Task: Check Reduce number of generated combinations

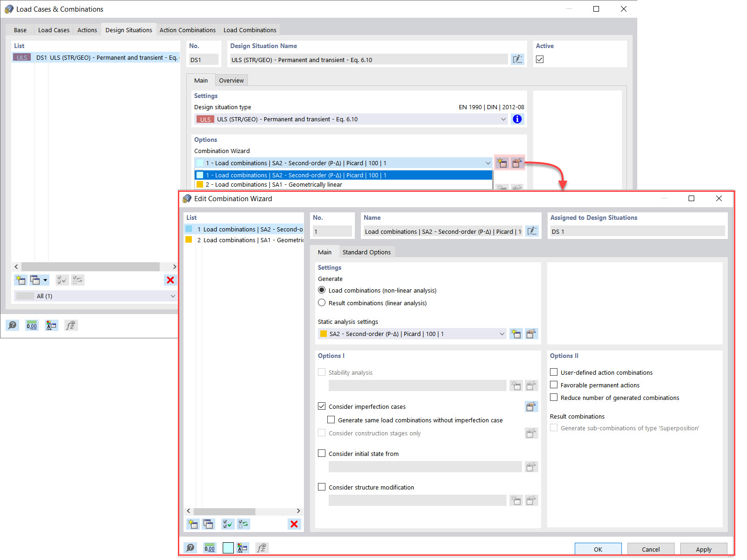Action: pos(554,397)
